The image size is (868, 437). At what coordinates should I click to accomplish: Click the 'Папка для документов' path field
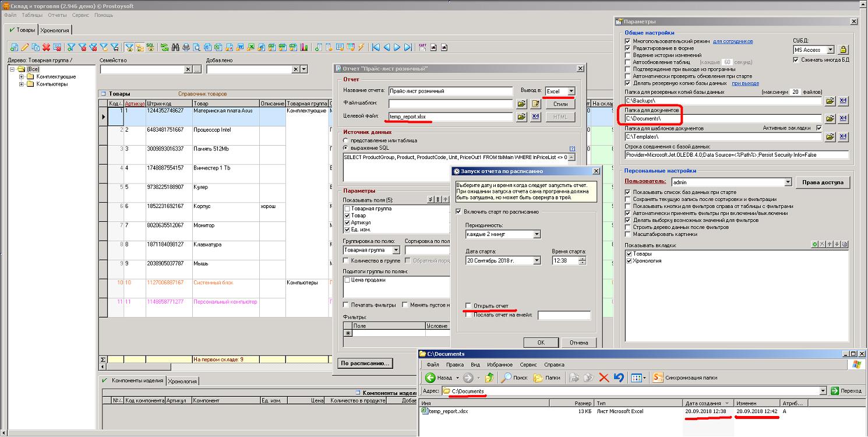(722, 118)
